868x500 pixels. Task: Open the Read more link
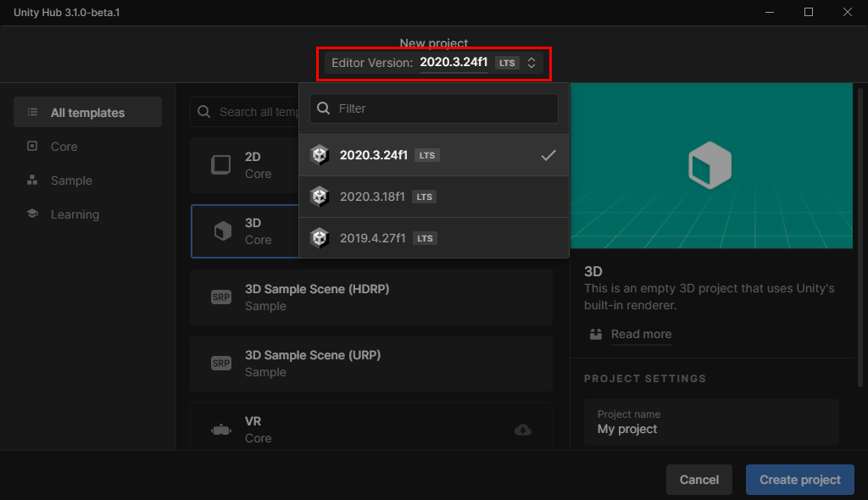pos(641,334)
